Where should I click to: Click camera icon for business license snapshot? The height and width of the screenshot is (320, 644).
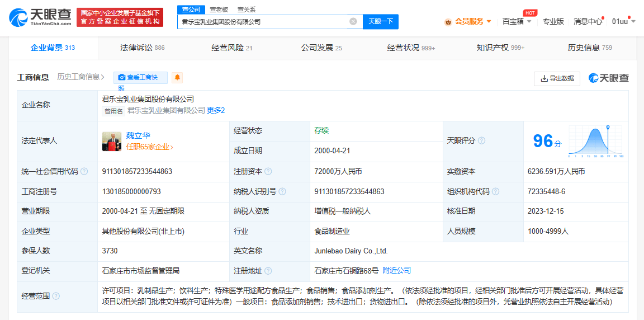tap(121, 77)
